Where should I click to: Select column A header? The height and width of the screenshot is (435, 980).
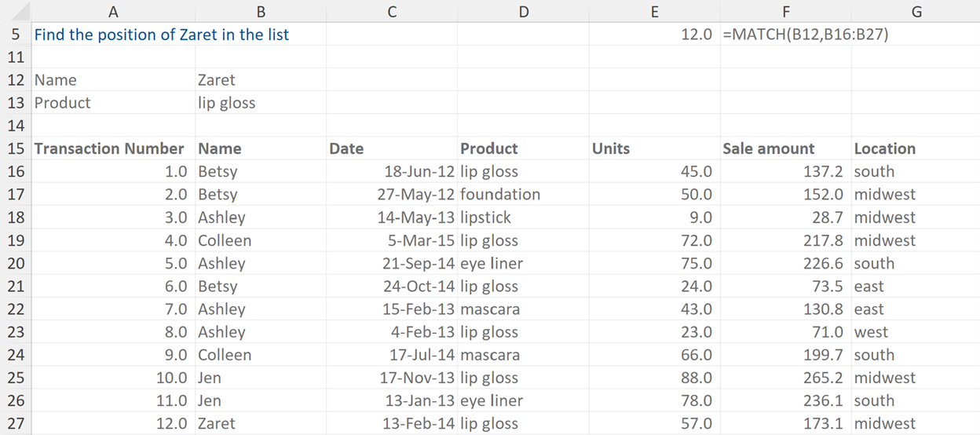[x=113, y=11]
